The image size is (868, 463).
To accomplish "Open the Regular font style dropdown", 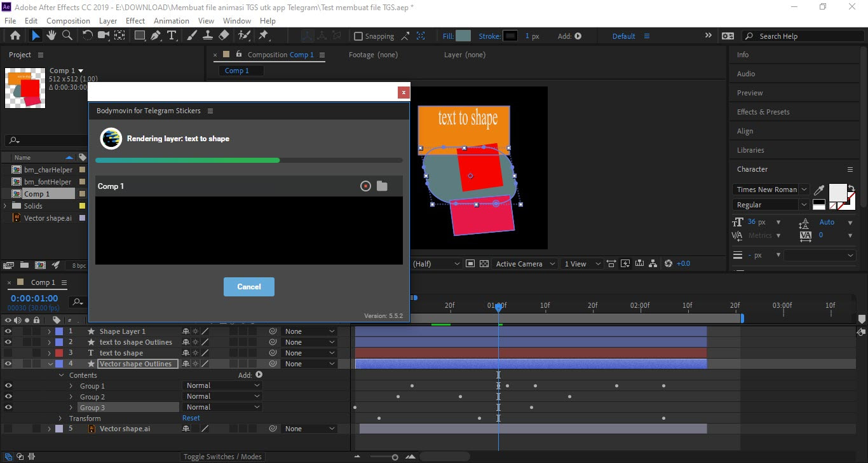I will pyautogui.click(x=771, y=205).
